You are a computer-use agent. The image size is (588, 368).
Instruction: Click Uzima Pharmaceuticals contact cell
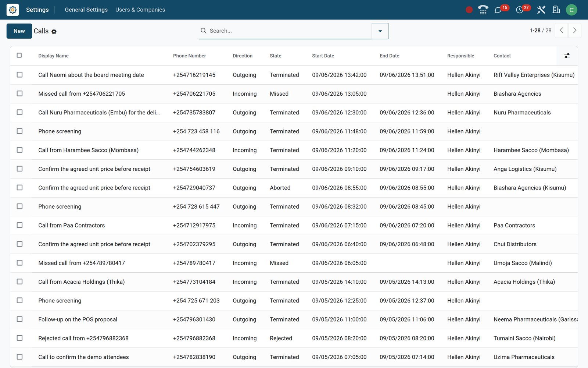point(524,357)
